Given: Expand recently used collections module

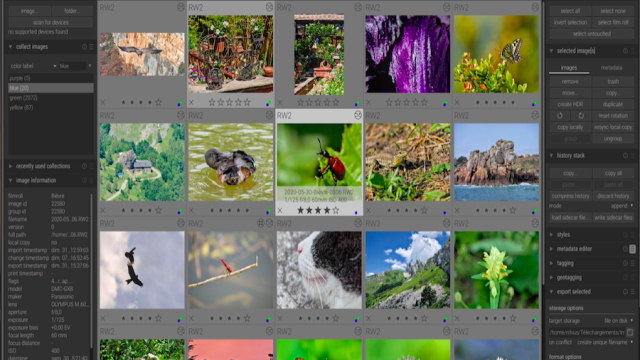Looking at the screenshot, I should pos(10,166).
